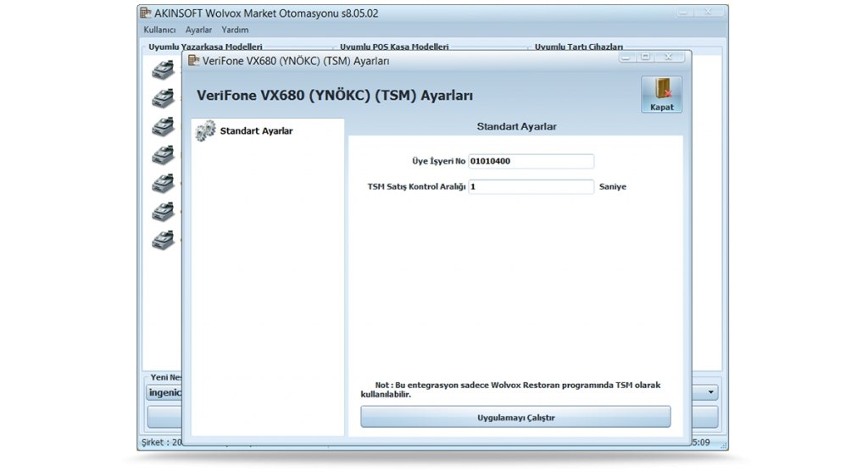868x472 pixels.
Task: Click first cash register icon in main window
Action: coord(164,69)
